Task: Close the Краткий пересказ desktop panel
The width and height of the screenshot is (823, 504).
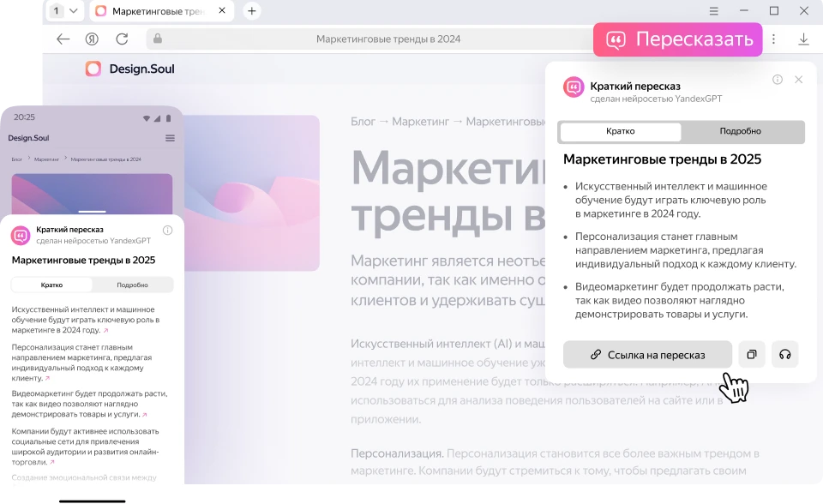Action: coord(798,79)
